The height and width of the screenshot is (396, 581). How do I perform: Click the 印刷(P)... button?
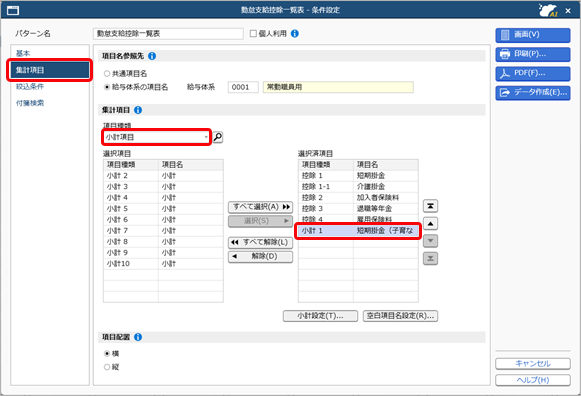pos(532,54)
